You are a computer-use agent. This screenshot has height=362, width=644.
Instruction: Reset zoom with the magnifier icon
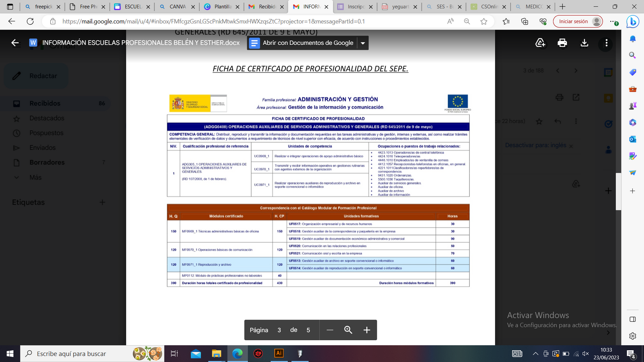[x=348, y=330]
